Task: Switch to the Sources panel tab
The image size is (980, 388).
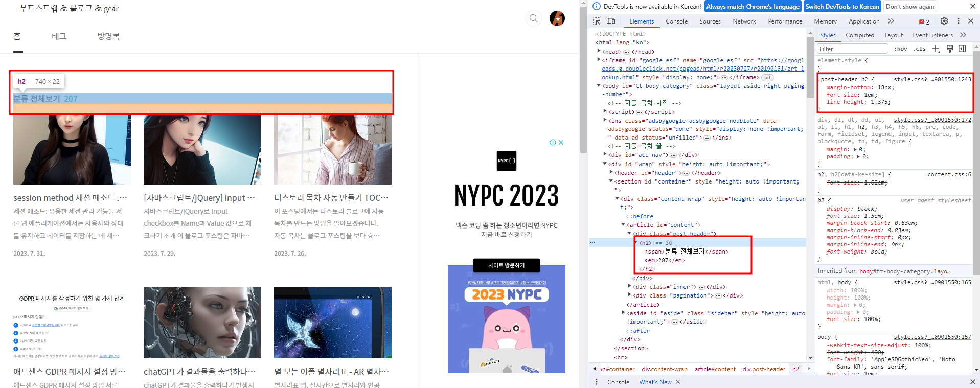Action: [x=710, y=21]
